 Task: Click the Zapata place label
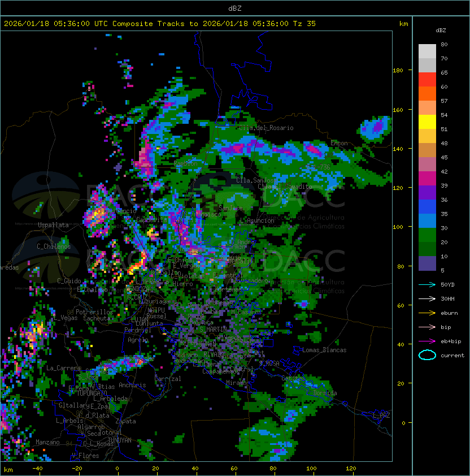[x=125, y=421]
